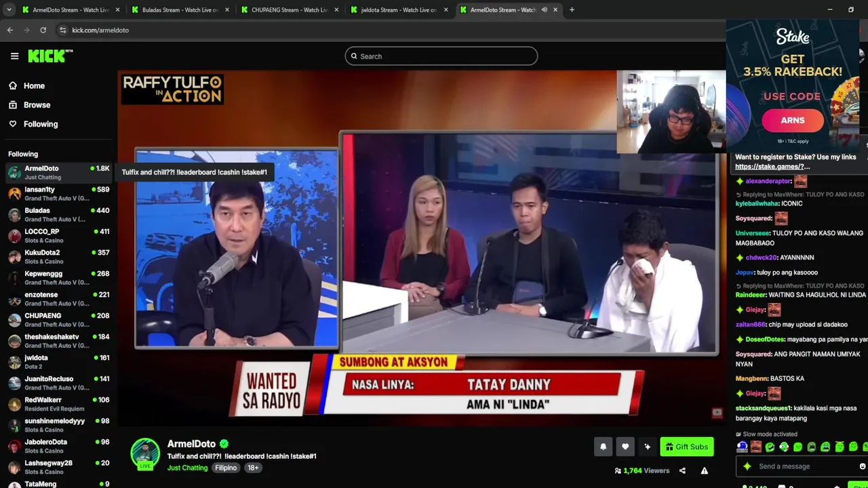Report the stream via warning icon
Viewport: 868px width, 488px height.
click(x=705, y=470)
